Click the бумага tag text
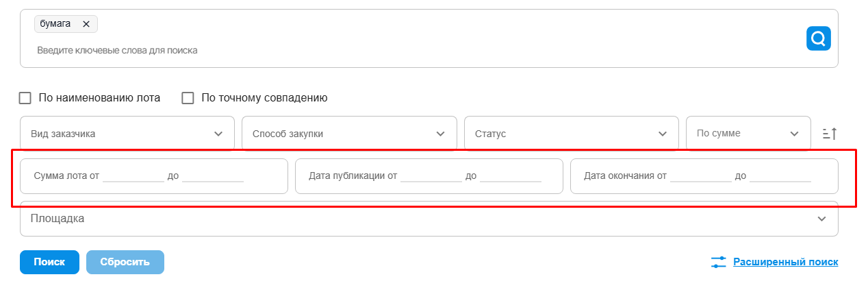 tap(55, 24)
